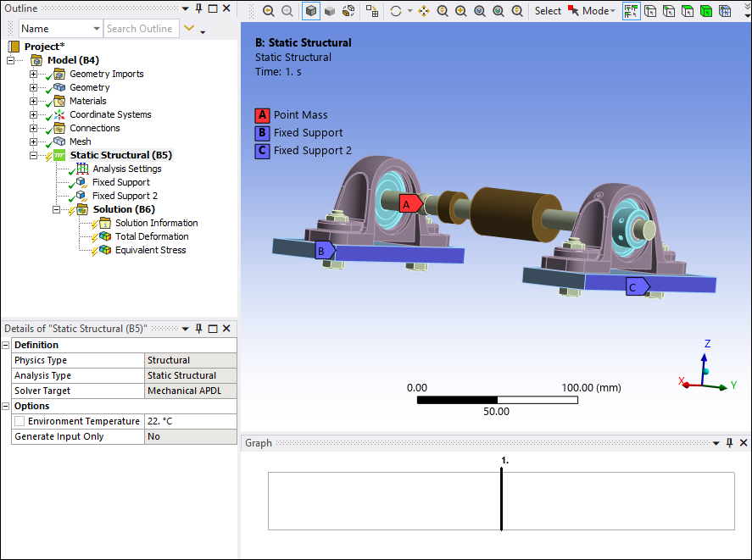Screen dimensions: 752x560
Task: Select the Zoom to Fit icon
Action: (x=480, y=10)
